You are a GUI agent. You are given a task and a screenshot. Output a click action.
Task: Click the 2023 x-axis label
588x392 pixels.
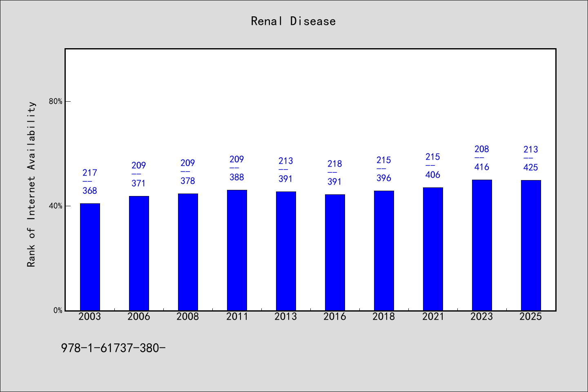coord(482,316)
